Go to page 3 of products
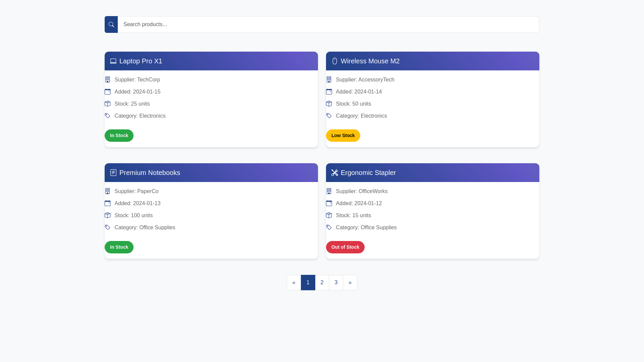This screenshot has height=362, width=644. coord(336,283)
